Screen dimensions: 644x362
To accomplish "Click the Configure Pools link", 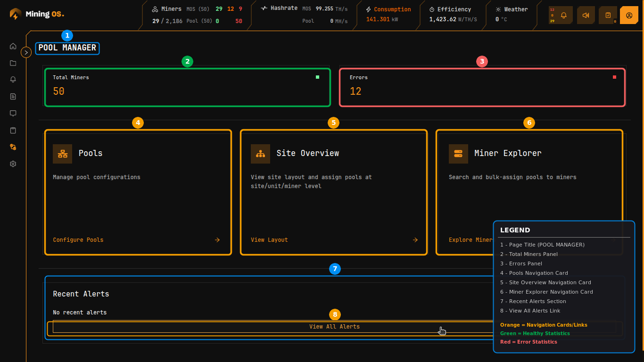I will point(78,240).
